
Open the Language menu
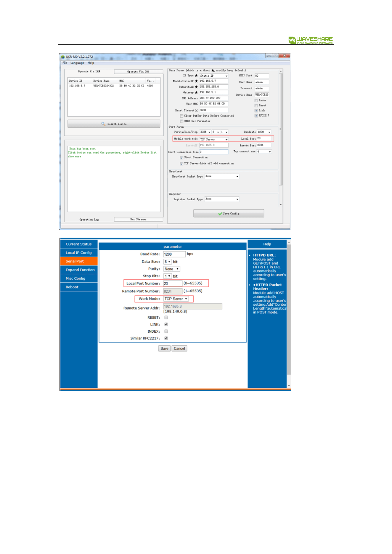(x=77, y=63)
